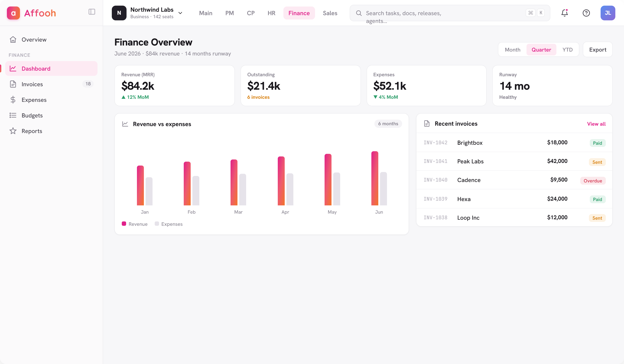
Task: Select the YTD period toggle
Action: click(x=567, y=50)
